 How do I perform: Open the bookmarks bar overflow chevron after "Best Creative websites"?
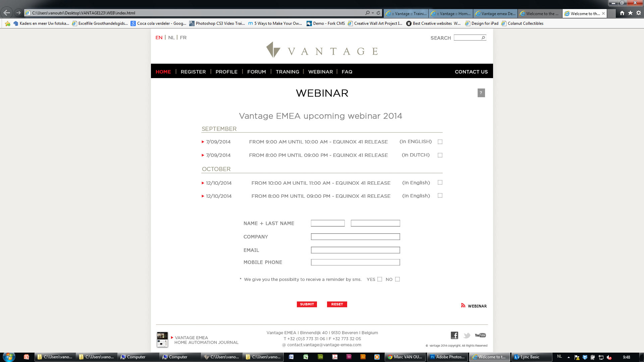[x=457, y=23]
